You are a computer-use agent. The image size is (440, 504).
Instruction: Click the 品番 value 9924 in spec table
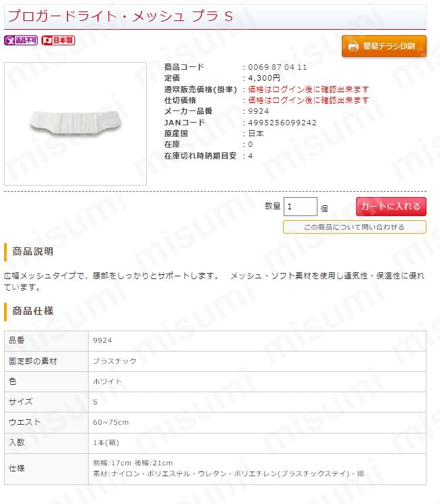point(102,340)
